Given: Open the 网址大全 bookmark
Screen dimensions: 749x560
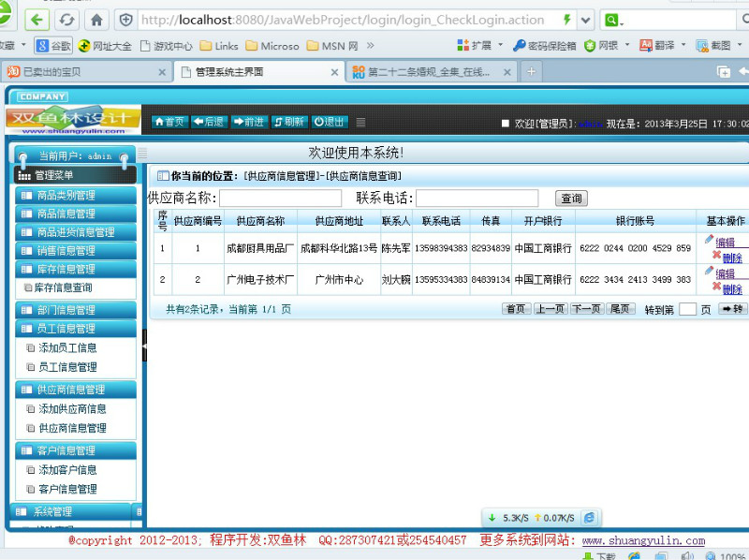Looking at the screenshot, I should point(105,46).
